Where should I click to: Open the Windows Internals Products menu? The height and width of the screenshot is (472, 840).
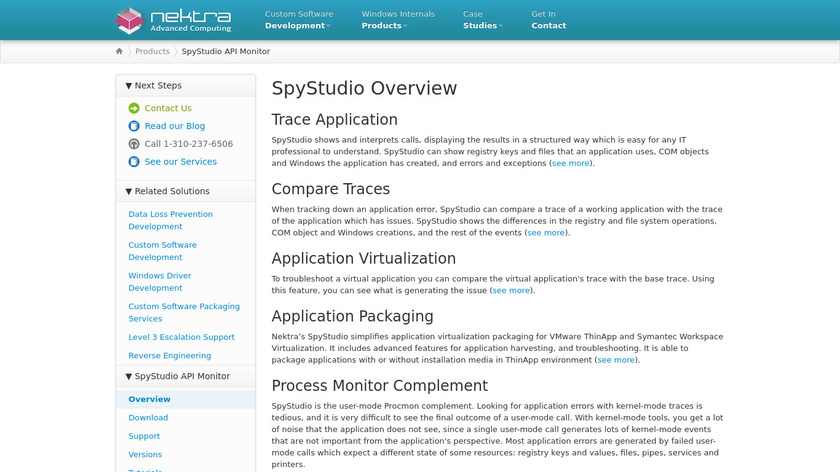(398, 20)
